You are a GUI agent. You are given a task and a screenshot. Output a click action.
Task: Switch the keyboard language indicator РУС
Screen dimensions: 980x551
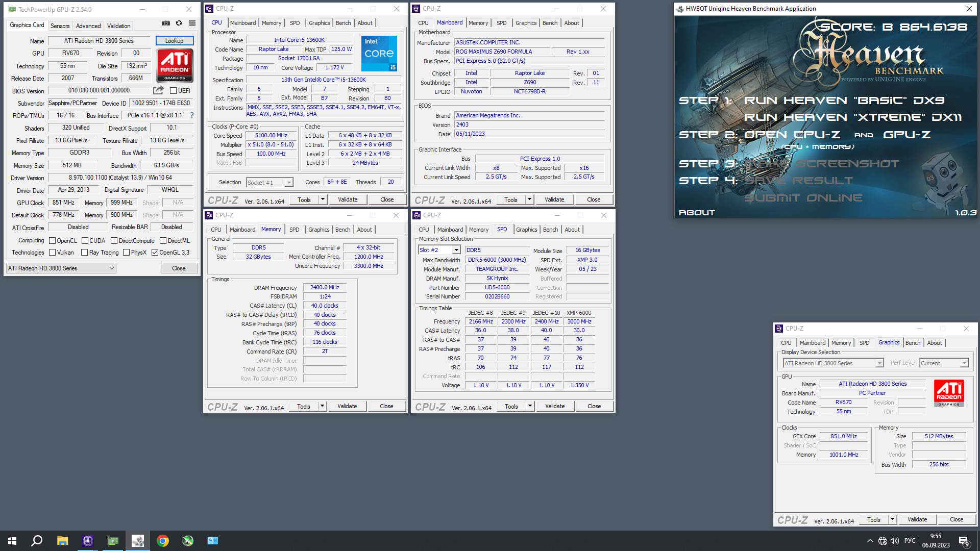pos(910,541)
